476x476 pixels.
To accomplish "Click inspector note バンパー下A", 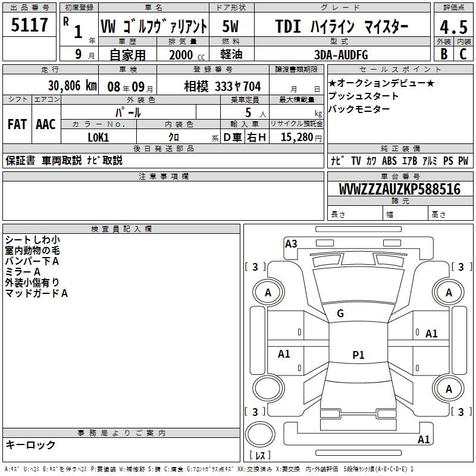I will click(x=32, y=261).
